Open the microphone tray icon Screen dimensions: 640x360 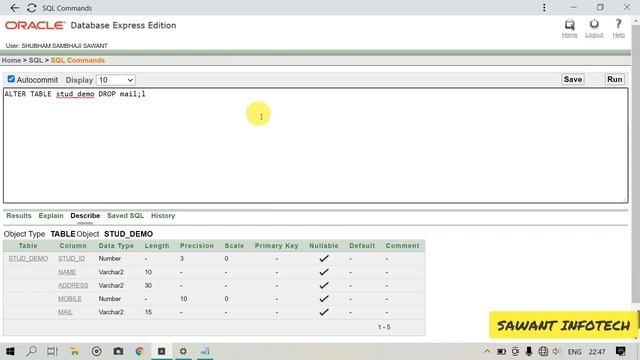tap(529, 351)
